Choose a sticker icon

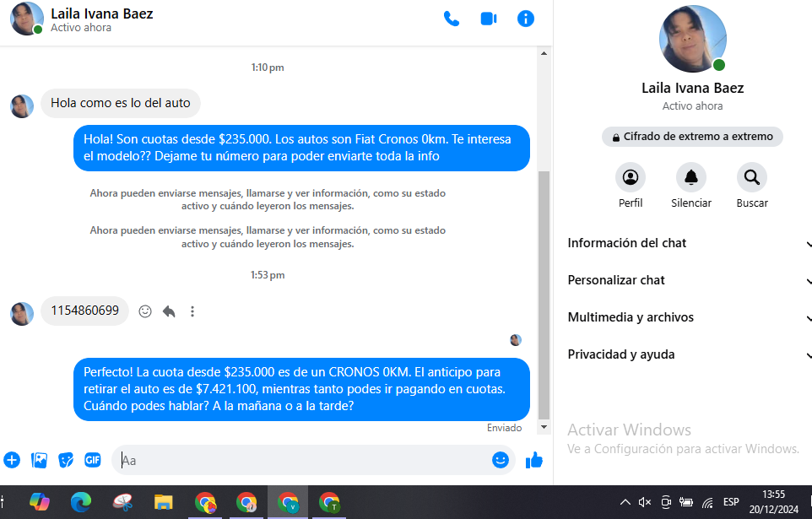pyautogui.click(x=66, y=460)
